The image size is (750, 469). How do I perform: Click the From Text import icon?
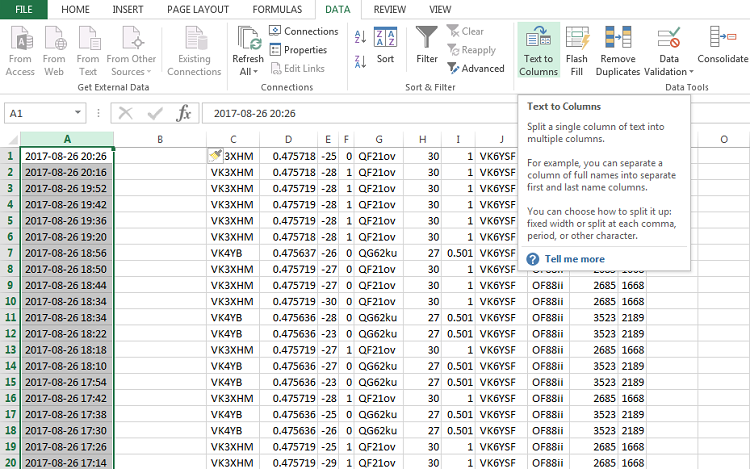coord(88,50)
